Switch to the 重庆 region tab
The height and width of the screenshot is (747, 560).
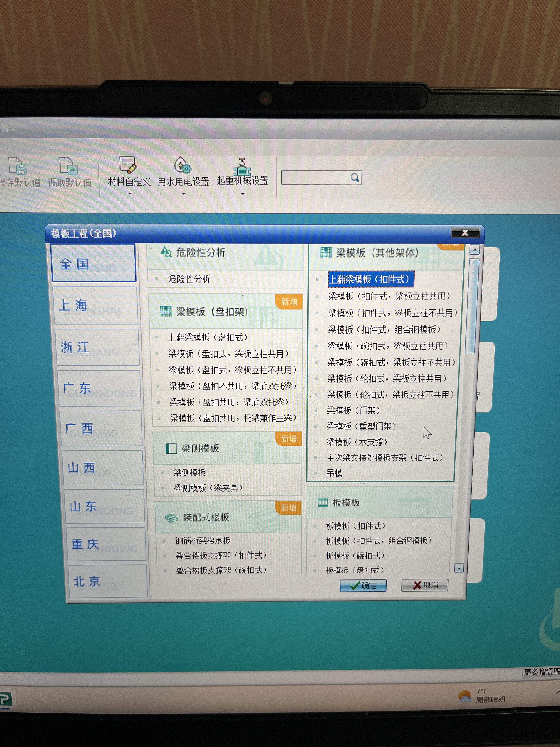(106, 544)
